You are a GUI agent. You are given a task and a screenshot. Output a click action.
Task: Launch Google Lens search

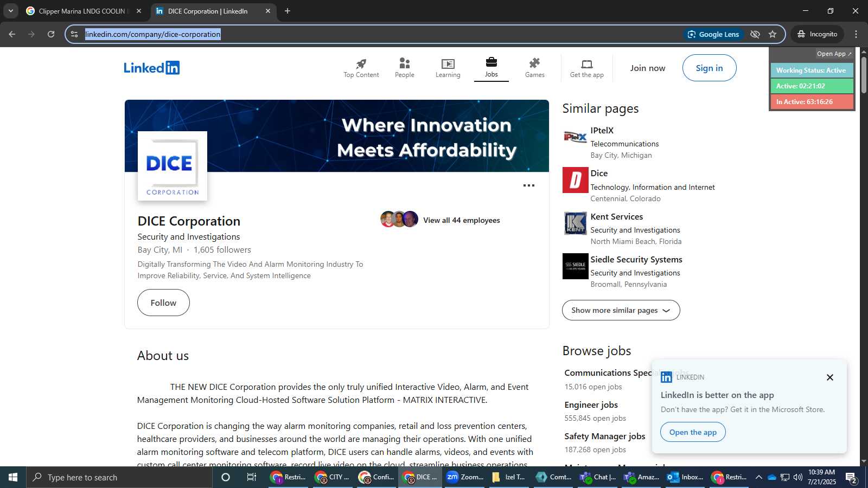point(713,34)
